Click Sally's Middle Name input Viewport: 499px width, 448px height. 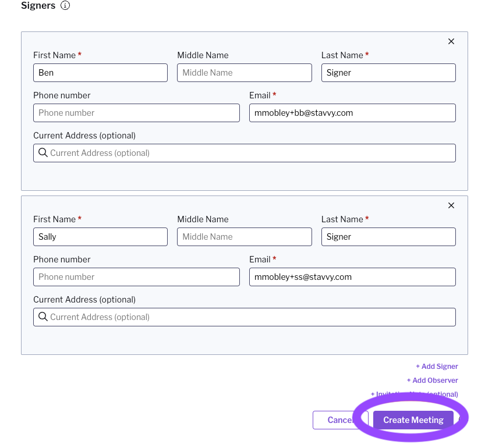click(245, 237)
